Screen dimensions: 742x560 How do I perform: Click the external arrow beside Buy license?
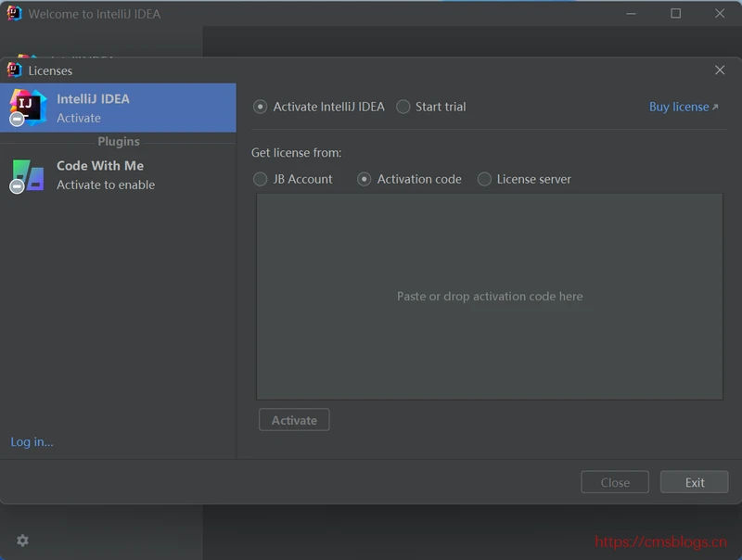tap(715, 108)
